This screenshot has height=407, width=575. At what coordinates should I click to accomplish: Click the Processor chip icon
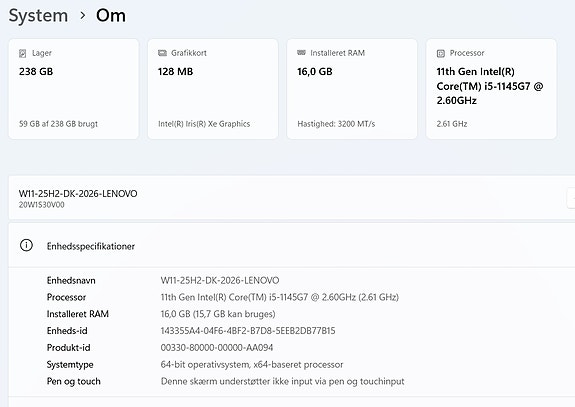click(441, 54)
